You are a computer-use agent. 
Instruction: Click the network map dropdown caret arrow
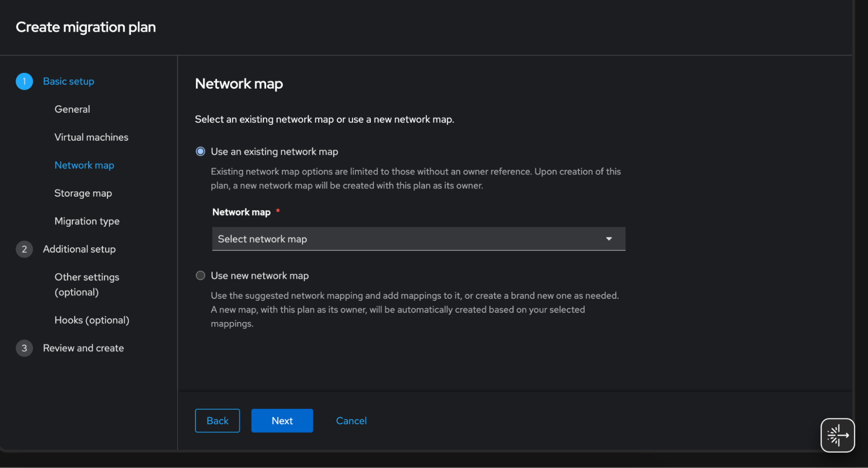pyautogui.click(x=609, y=239)
